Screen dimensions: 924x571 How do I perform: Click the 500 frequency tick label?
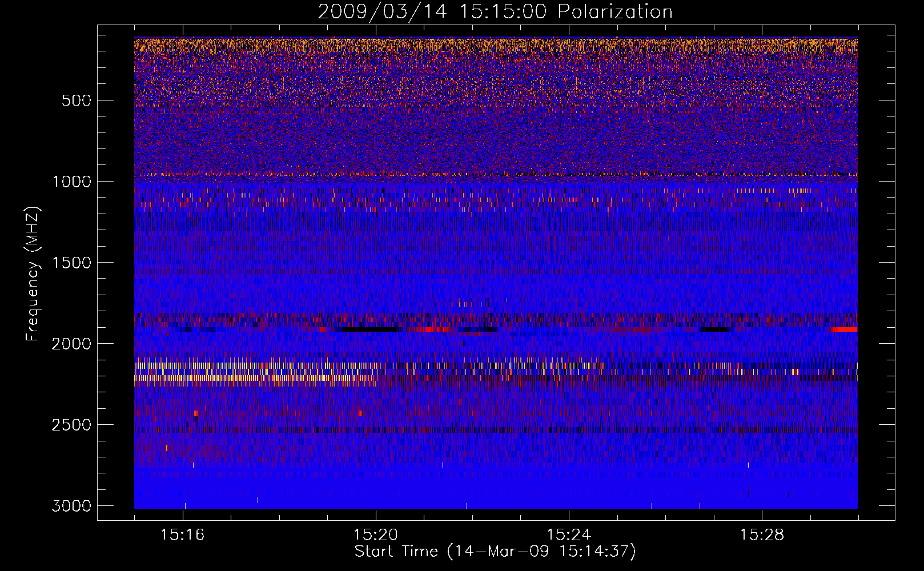(77, 100)
